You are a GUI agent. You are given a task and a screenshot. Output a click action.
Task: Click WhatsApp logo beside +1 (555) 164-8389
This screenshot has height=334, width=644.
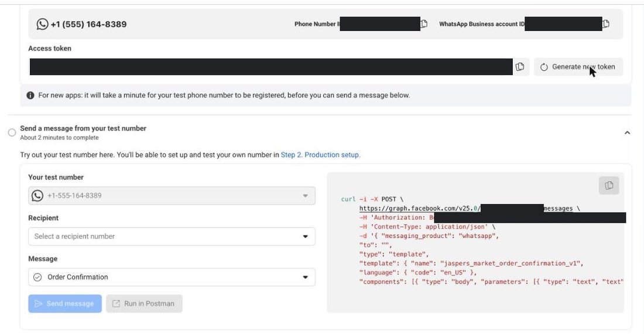coord(42,24)
